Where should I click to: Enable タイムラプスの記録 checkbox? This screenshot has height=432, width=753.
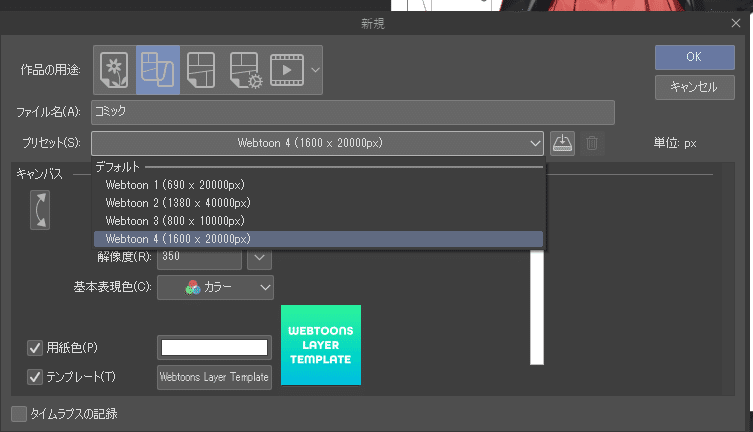point(19,414)
